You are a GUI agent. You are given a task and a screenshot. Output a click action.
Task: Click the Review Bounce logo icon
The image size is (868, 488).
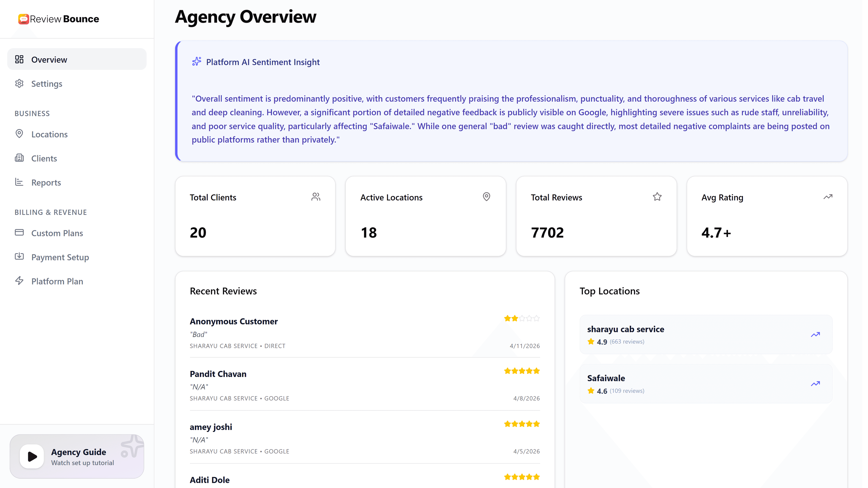point(24,19)
